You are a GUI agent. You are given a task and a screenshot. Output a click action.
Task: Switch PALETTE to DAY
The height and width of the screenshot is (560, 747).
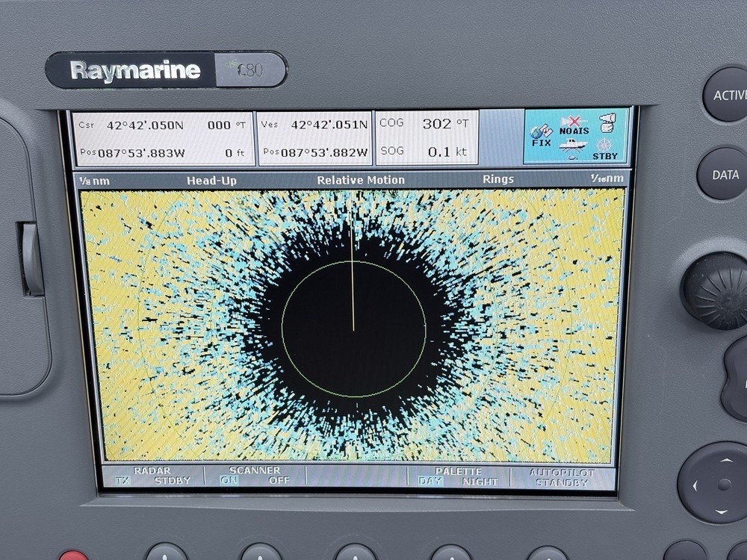tap(430, 481)
